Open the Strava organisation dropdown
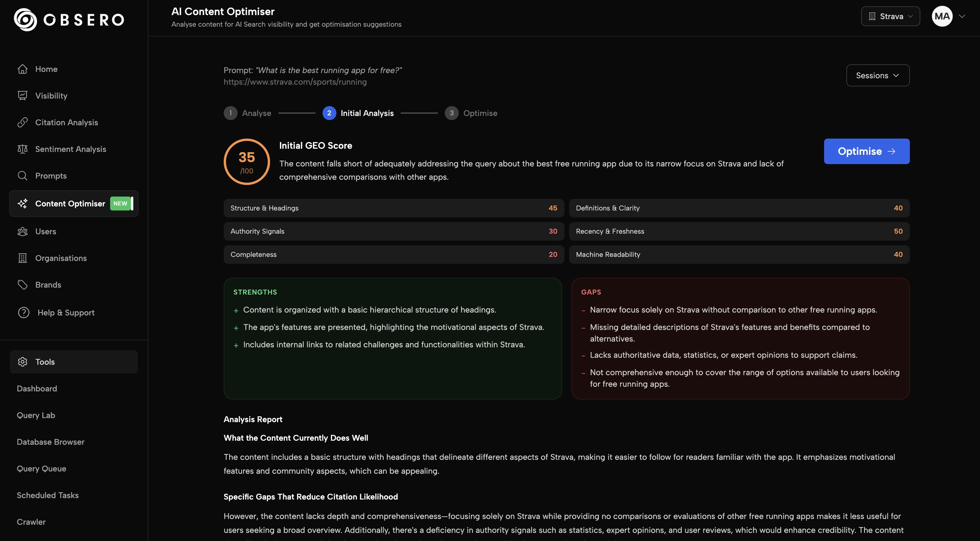Screen dimensions: 980x541 click(x=890, y=16)
